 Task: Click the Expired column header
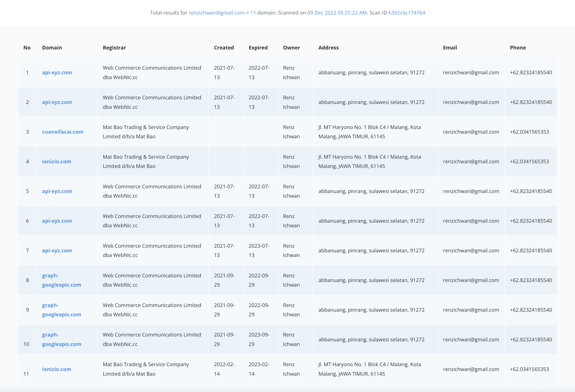coord(258,47)
